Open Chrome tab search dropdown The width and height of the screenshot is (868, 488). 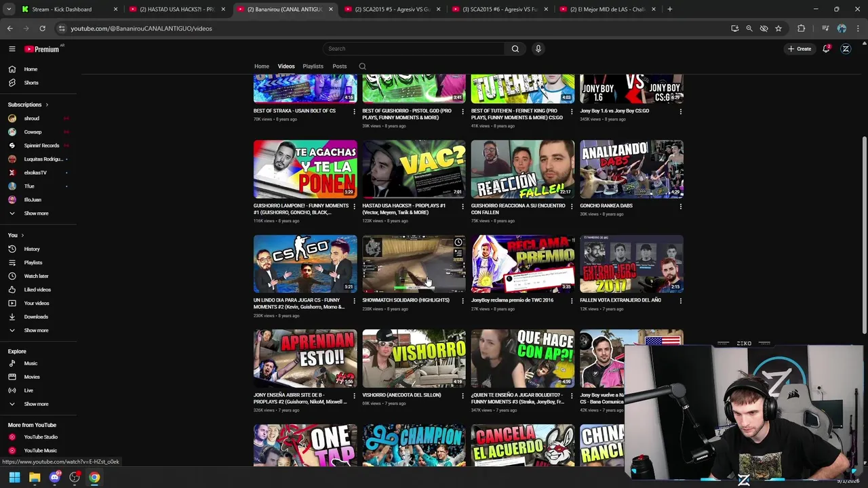[x=9, y=9]
